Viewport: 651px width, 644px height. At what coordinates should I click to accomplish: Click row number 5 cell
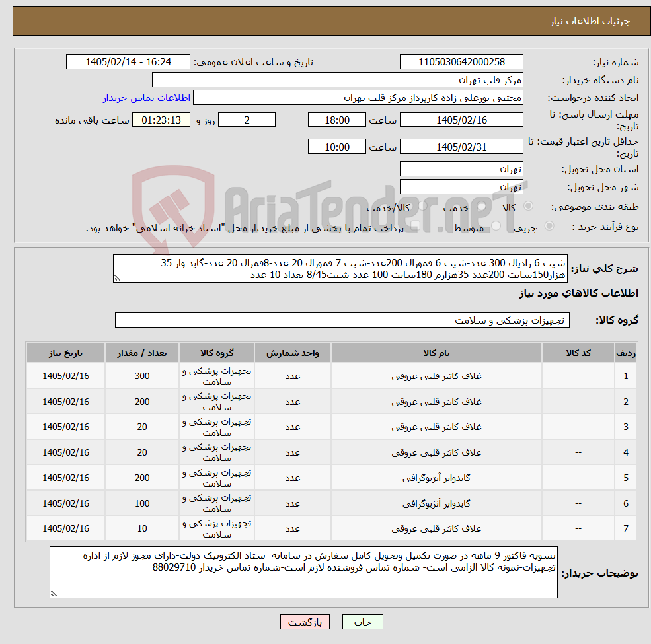626,478
